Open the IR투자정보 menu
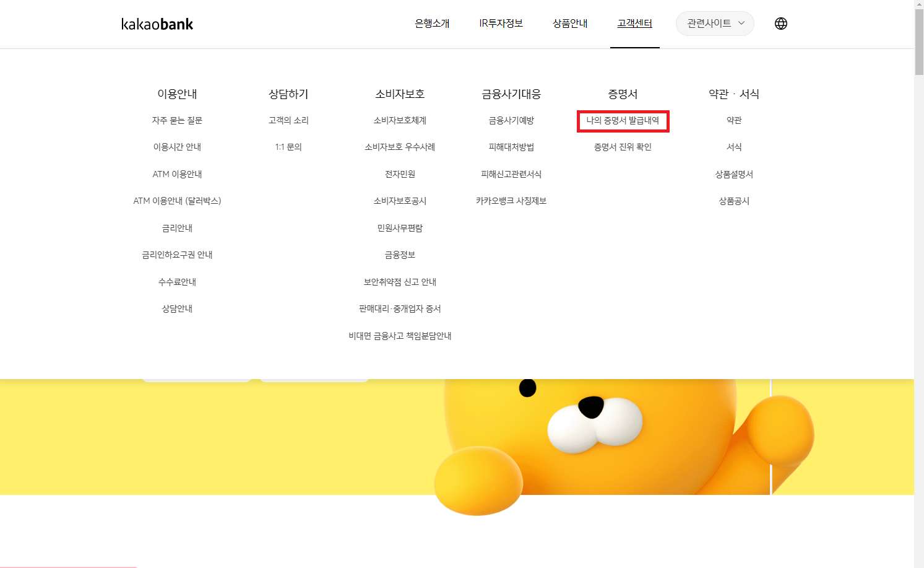924x568 pixels. tap(501, 24)
